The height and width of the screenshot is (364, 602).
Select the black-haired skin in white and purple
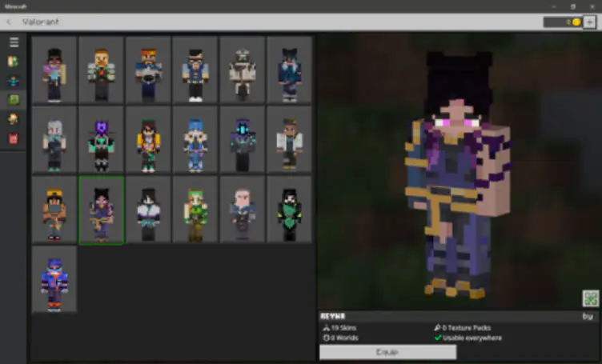click(148, 210)
